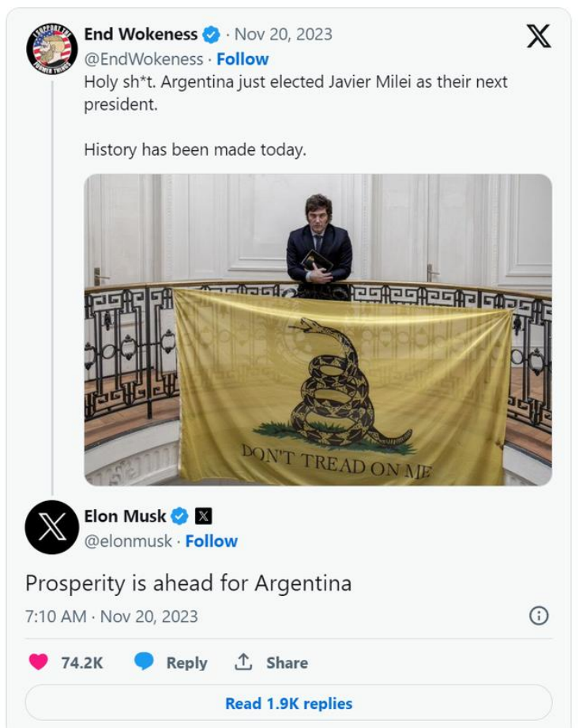Click the End Wokeness display name

coord(141,34)
